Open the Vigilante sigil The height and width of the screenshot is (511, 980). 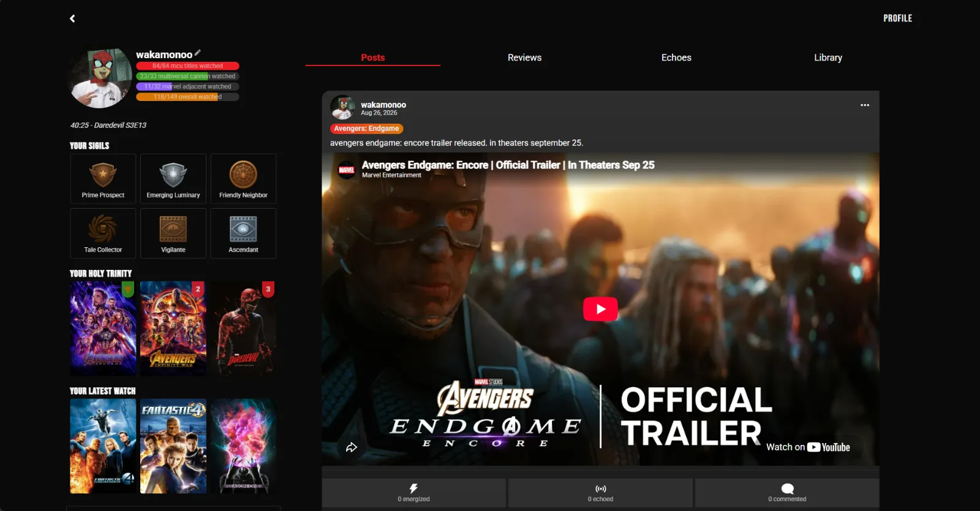(x=173, y=233)
